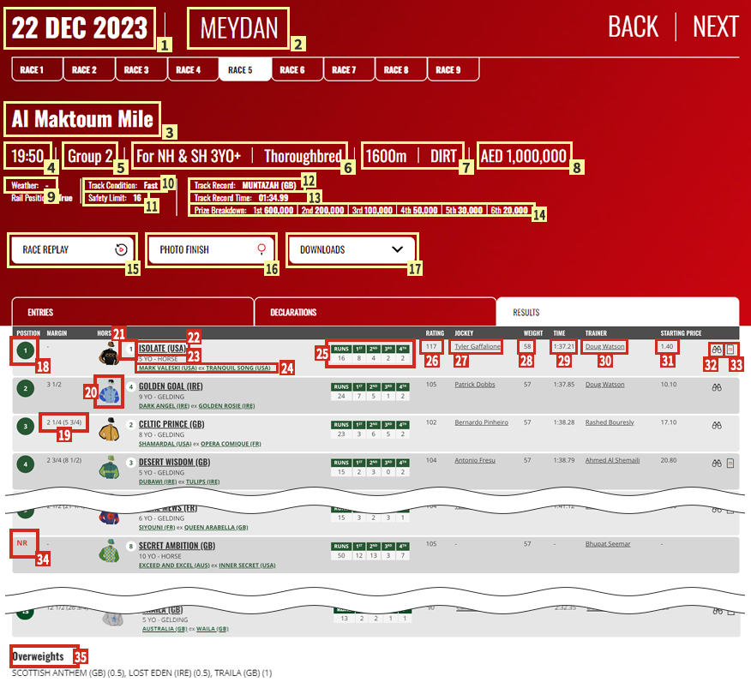Click Golden Goal's blue jockey silks icon
This screenshot has width=751, height=700.
(x=108, y=390)
